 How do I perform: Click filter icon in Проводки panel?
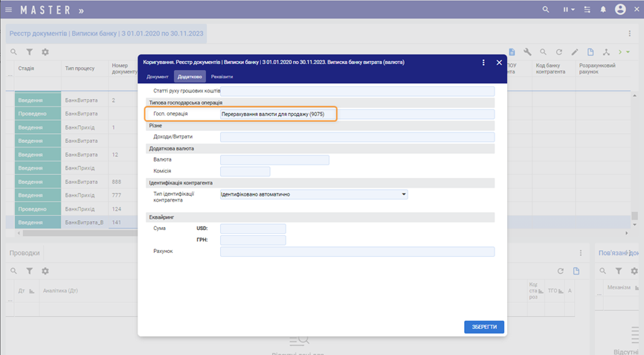[30, 272]
